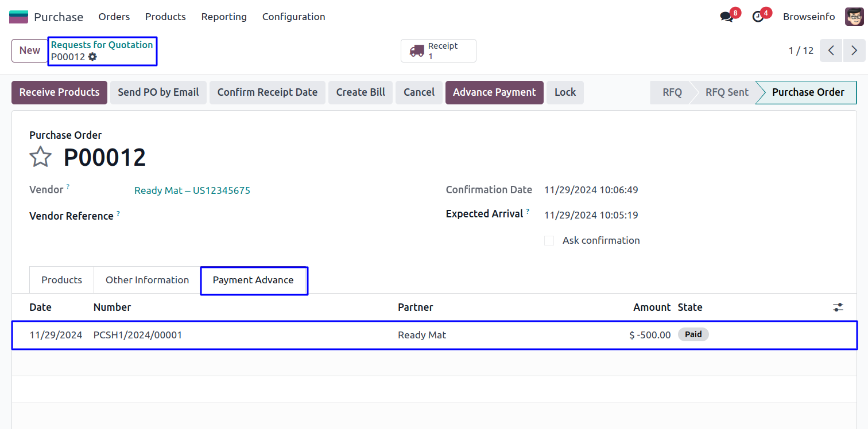
Task: Enable the Ask confirmation checkbox
Action: pos(549,241)
